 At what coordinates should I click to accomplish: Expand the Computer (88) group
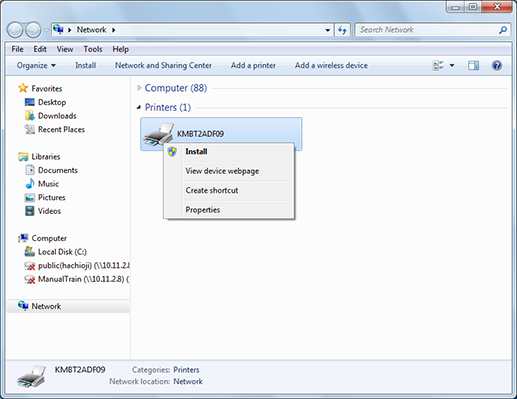point(139,88)
